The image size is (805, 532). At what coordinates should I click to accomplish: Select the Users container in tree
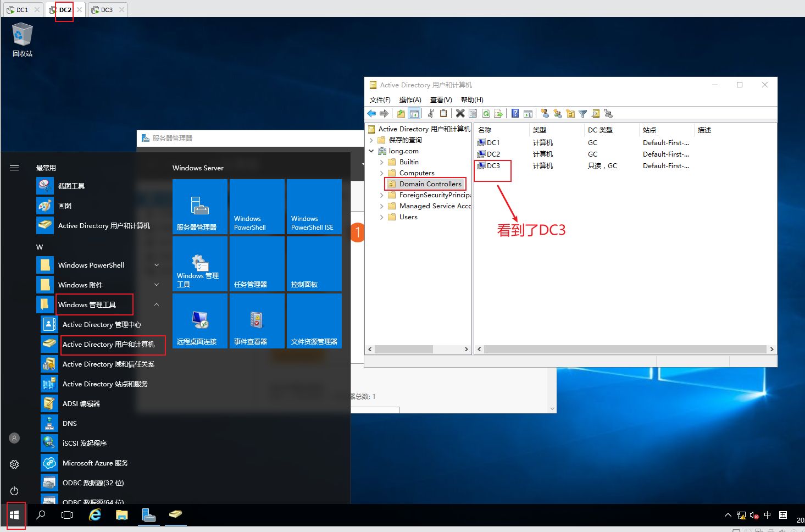tap(408, 217)
